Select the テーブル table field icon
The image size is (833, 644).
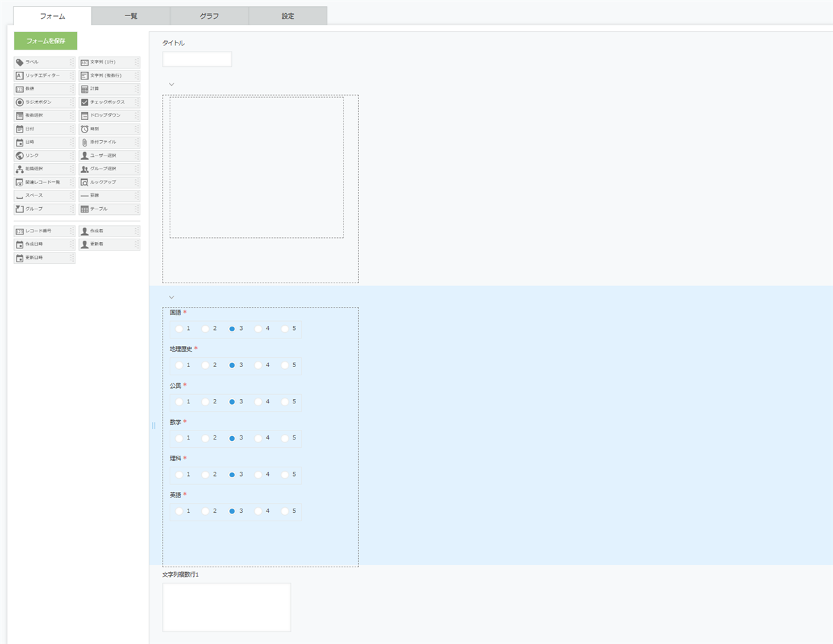pyautogui.click(x=84, y=209)
